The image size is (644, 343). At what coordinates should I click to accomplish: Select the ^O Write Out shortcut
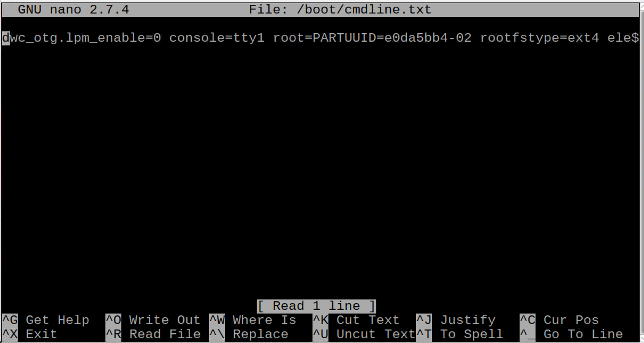pyautogui.click(x=153, y=320)
